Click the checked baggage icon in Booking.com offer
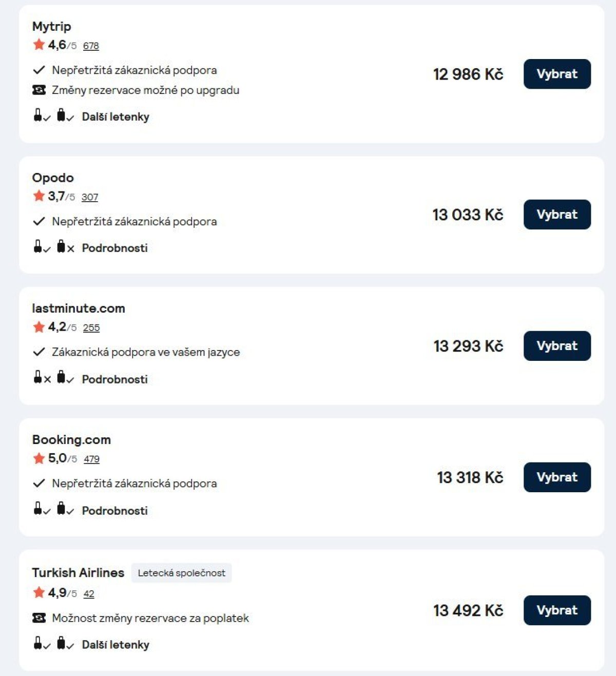This screenshot has height=676, width=616. (62, 509)
